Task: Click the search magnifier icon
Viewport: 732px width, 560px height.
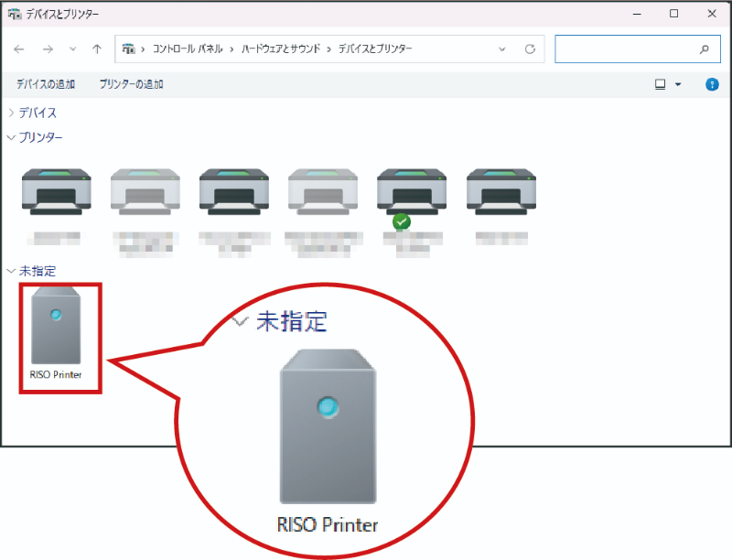Action: [x=705, y=49]
